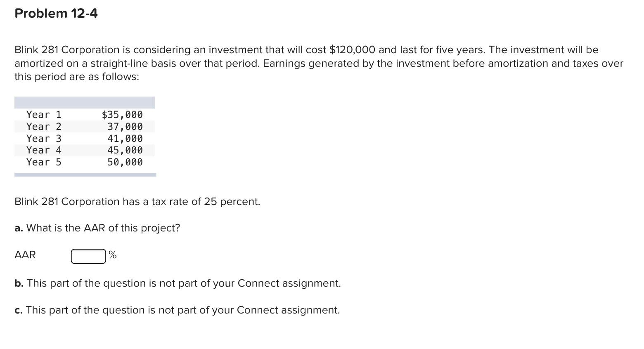644x349 pixels.
Task: Click the part c notice text
Action: coord(178,310)
